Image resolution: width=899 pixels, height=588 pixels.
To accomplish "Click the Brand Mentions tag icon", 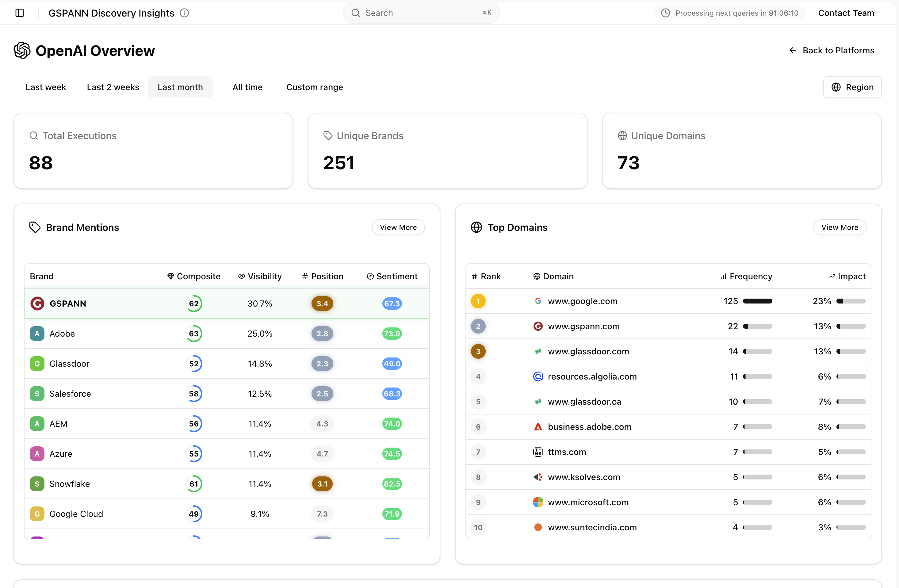I will point(35,227).
